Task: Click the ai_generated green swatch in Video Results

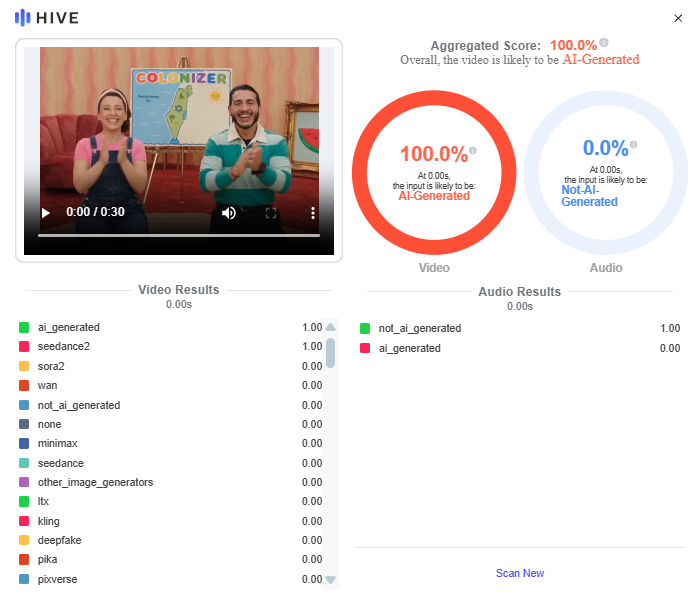Action: click(x=24, y=328)
